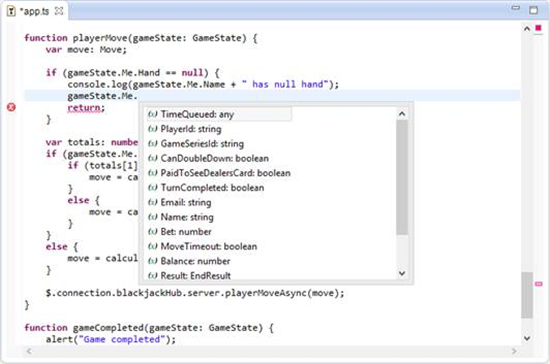This screenshot has height=364, width=550.
Task: Click the app.ts file icon in tab
Action: (x=11, y=11)
